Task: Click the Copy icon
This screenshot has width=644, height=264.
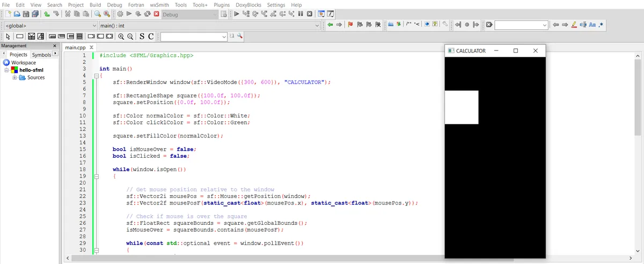Action: click(77, 14)
